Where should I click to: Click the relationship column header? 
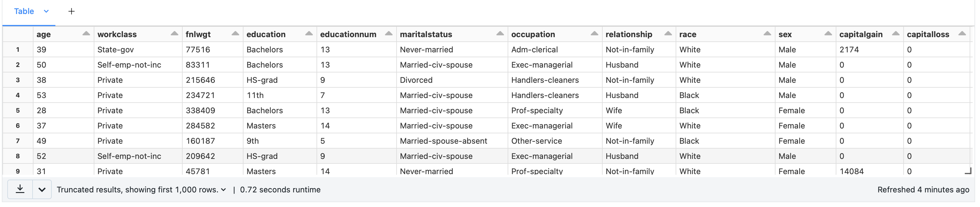click(628, 34)
